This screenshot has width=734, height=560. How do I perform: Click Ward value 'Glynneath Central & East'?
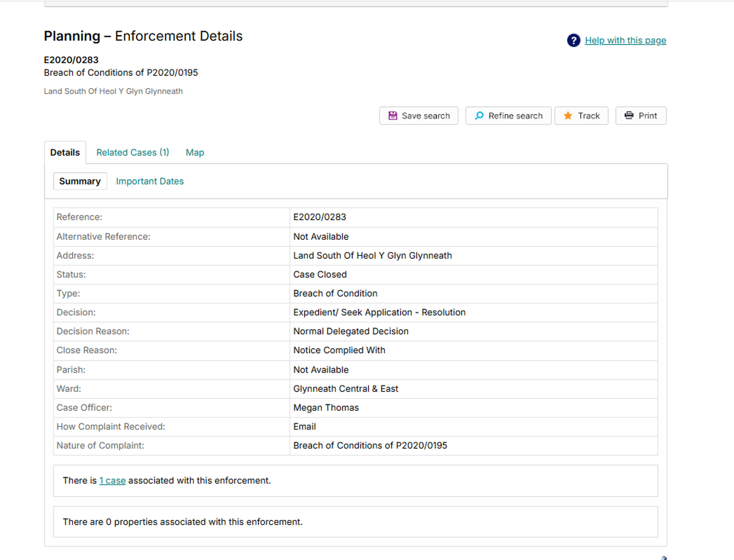coord(345,389)
